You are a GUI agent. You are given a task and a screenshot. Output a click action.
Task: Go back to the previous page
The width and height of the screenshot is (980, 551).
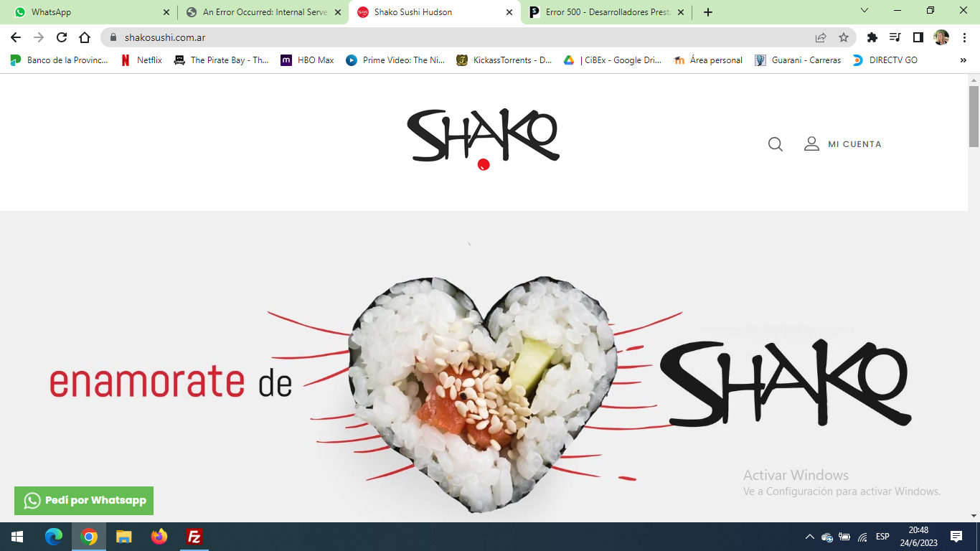point(16,37)
